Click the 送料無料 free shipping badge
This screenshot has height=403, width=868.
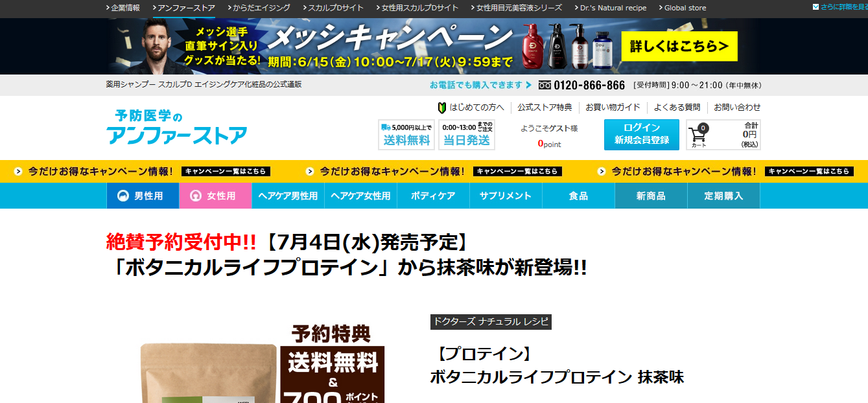(x=406, y=135)
